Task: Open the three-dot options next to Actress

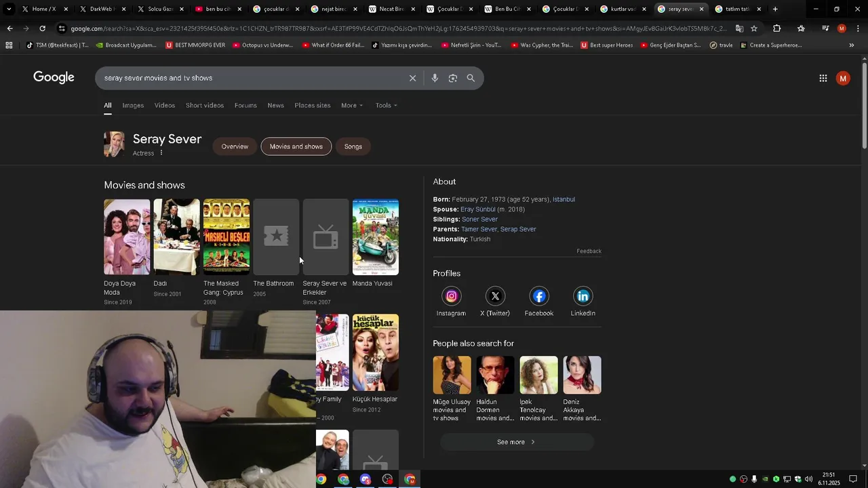Action: 161,153
